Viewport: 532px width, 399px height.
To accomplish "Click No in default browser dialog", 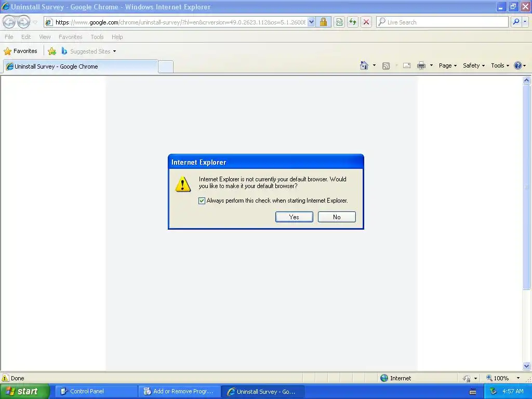I will [337, 217].
